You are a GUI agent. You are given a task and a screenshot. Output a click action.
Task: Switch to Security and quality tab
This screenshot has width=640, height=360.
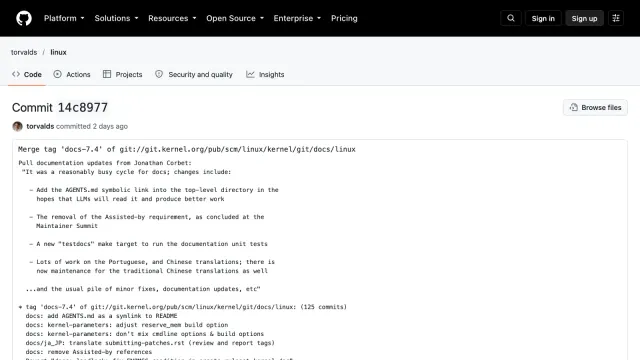click(193, 75)
